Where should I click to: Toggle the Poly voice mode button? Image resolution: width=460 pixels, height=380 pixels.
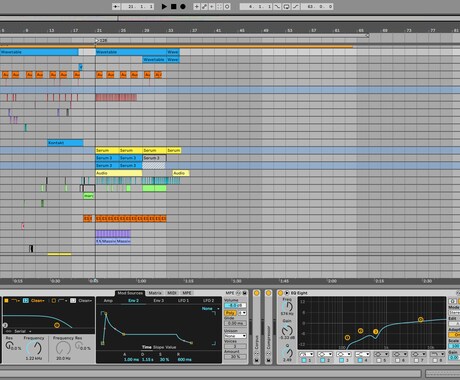tap(230, 313)
